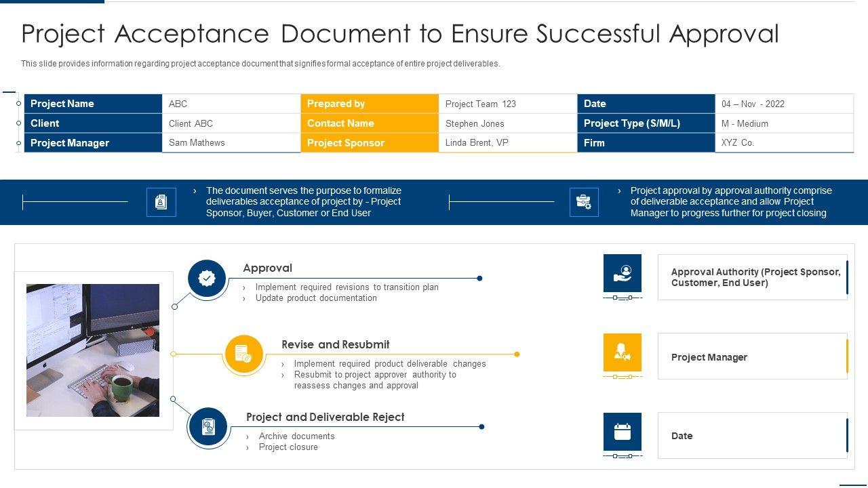Select the Prepared by label cell
This screenshot has width=868, height=488.
pyautogui.click(x=370, y=104)
